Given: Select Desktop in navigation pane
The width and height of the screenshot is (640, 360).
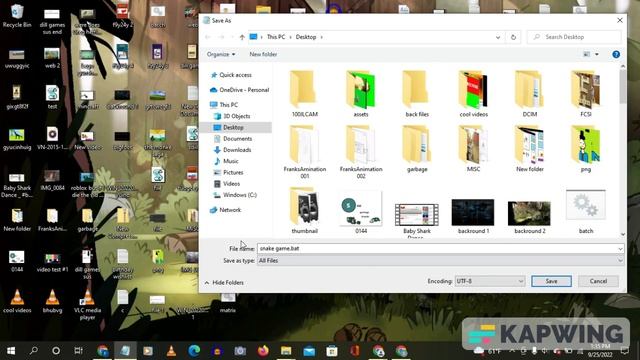Looking at the screenshot, I should point(233,127).
